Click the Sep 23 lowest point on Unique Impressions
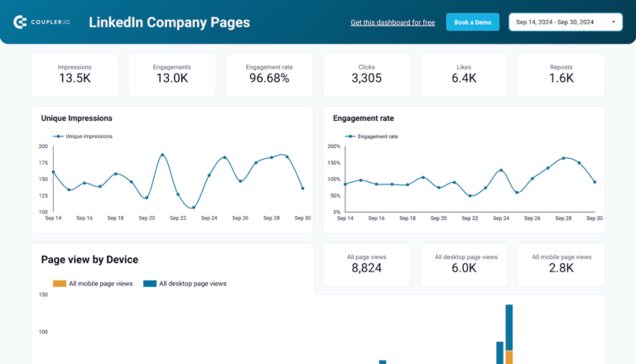 pyautogui.click(x=194, y=208)
